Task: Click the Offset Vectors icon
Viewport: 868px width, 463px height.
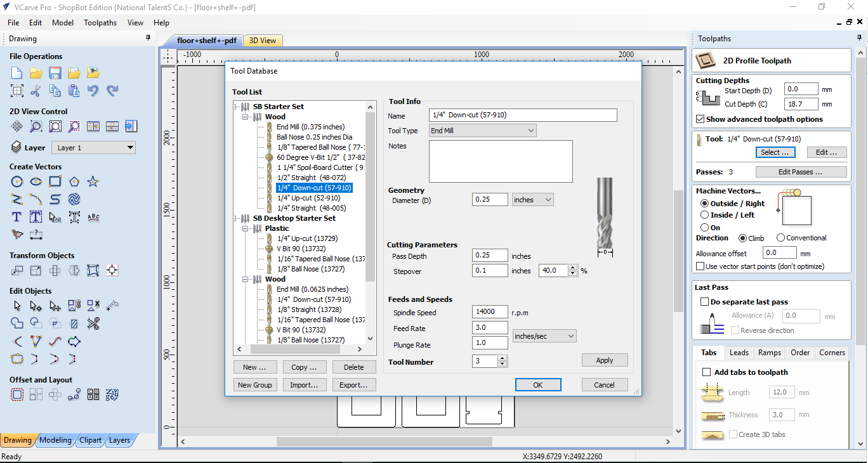Action: pyautogui.click(x=17, y=395)
